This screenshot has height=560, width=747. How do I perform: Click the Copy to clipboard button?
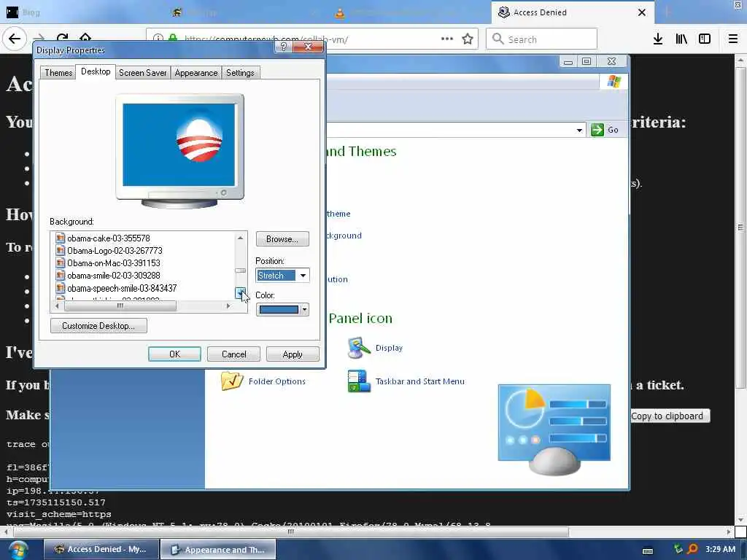pyautogui.click(x=667, y=416)
